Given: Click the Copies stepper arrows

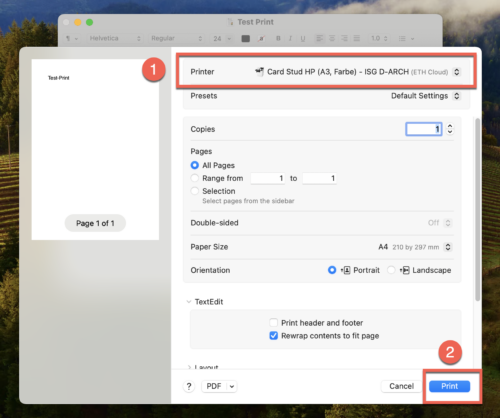Looking at the screenshot, I should pyautogui.click(x=450, y=129).
